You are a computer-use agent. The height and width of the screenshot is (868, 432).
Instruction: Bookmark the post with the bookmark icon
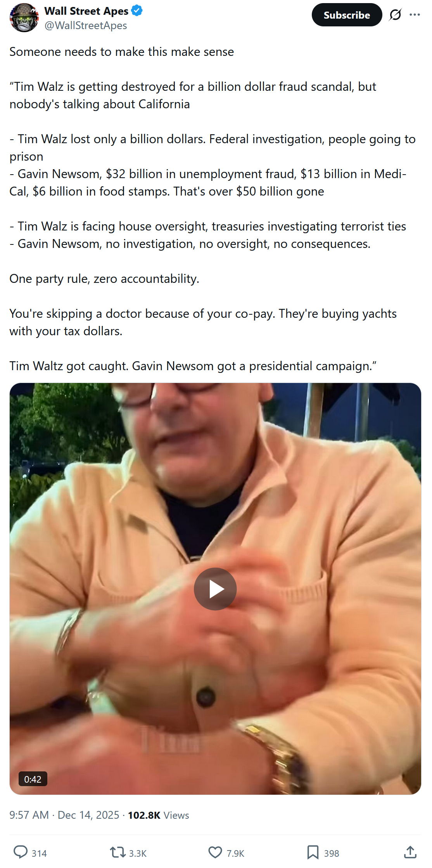[313, 852]
